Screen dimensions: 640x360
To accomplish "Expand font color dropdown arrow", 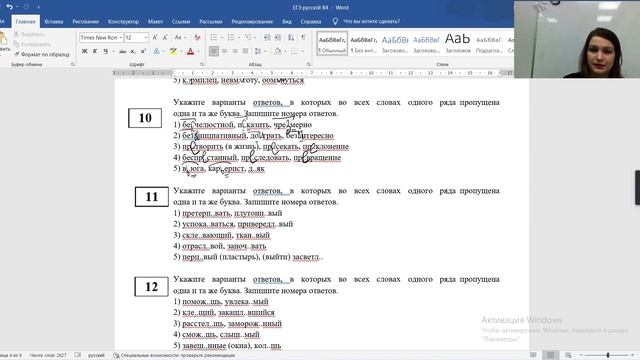I will [x=198, y=51].
